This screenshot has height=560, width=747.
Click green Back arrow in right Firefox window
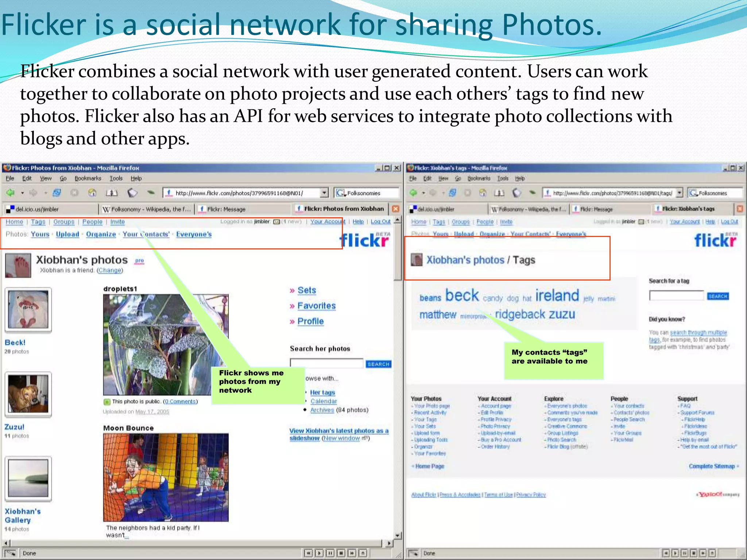tap(413, 192)
